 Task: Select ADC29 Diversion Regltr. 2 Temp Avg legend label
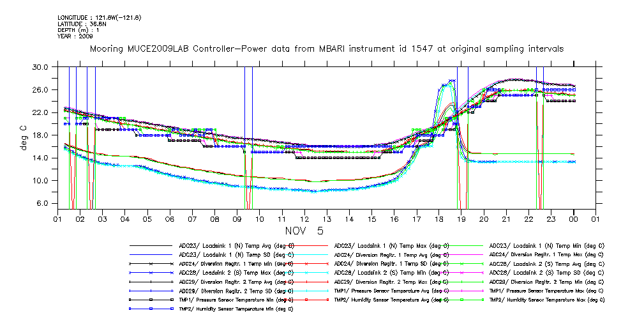pos(236,281)
